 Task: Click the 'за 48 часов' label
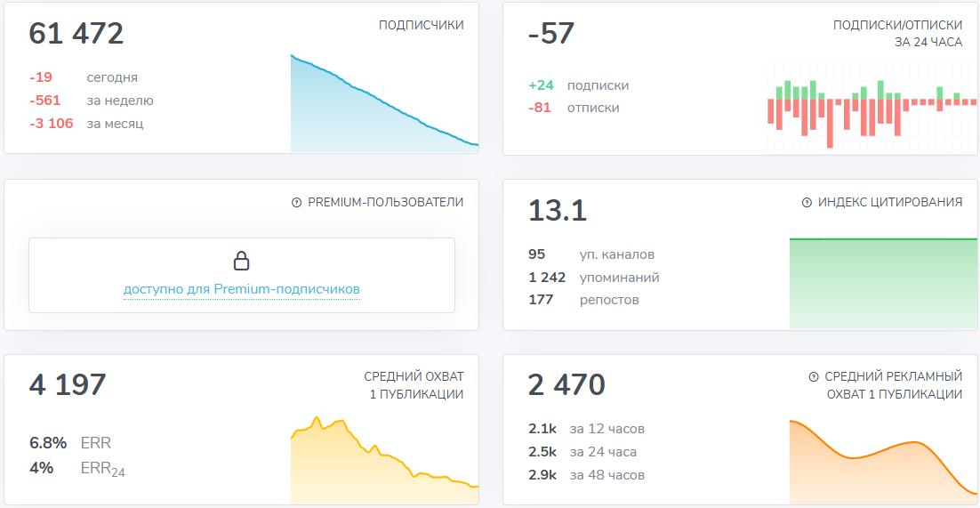click(606, 475)
